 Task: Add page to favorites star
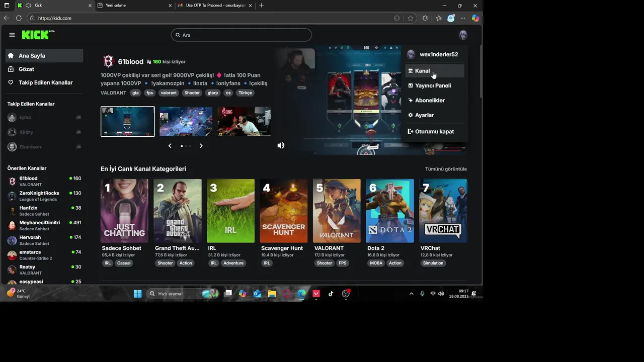[x=411, y=18]
